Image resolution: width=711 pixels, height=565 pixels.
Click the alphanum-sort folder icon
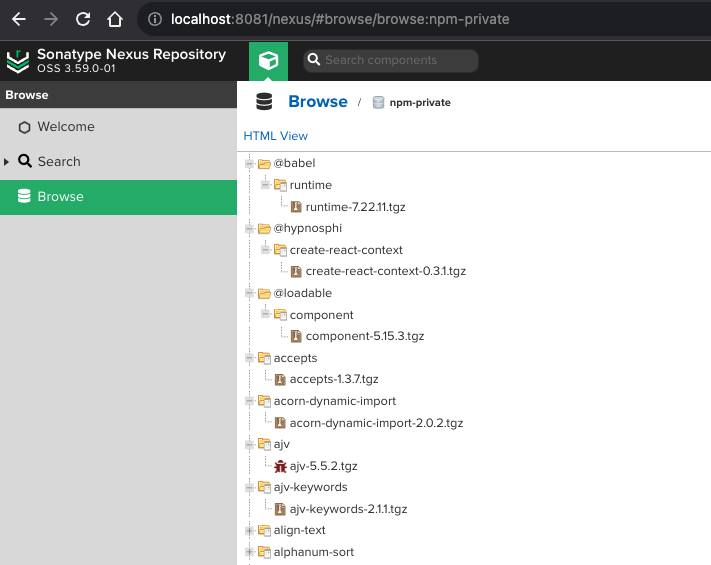click(264, 552)
